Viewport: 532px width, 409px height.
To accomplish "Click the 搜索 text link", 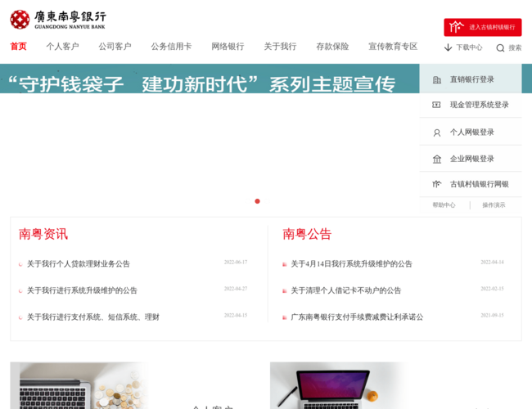I will (x=515, y=47).
